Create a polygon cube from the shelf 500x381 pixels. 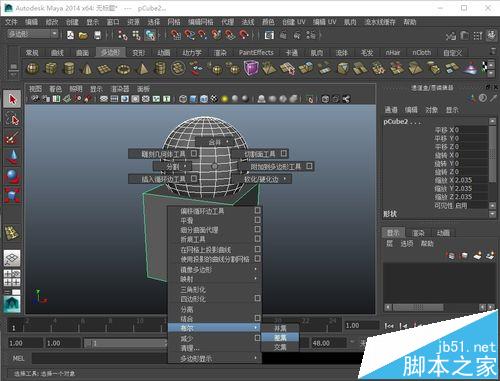pyautogui.click(x=51, y=68)
